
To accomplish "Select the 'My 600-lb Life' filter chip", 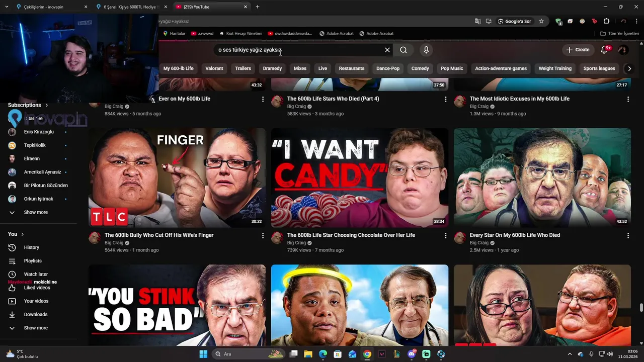I will pyautogui.click(x=178, y=68).
